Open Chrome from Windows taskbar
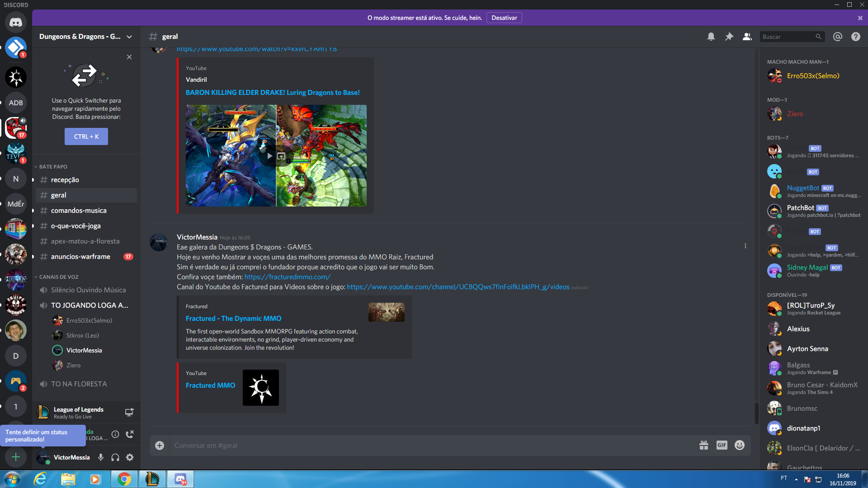868x488 pixels. coord(124,479)
